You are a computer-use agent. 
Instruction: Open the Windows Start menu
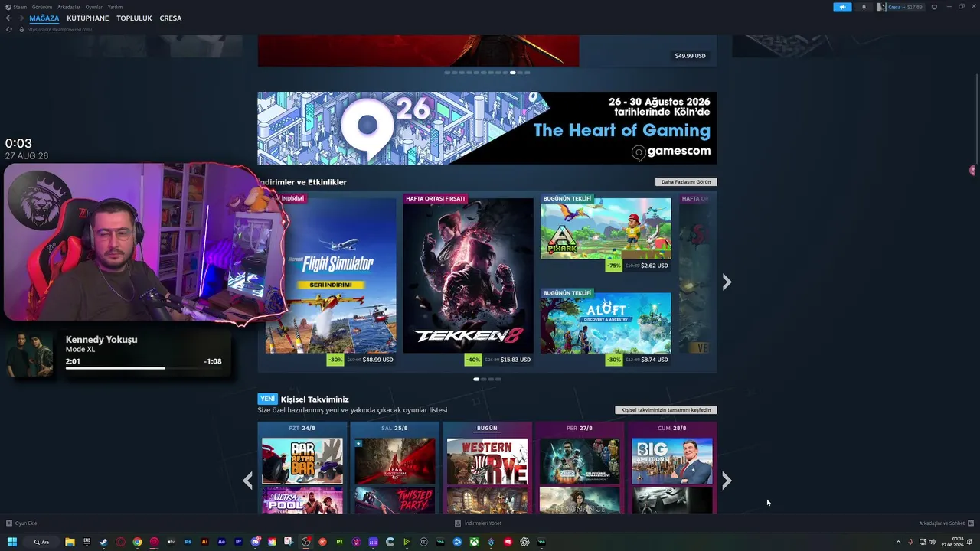[x=12, y=542]
